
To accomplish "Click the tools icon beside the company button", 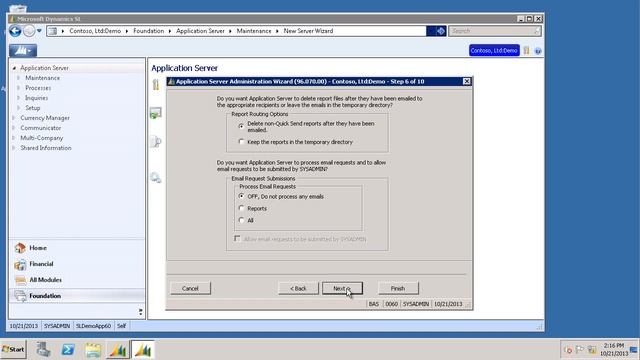I will click(x=527, y=51).
